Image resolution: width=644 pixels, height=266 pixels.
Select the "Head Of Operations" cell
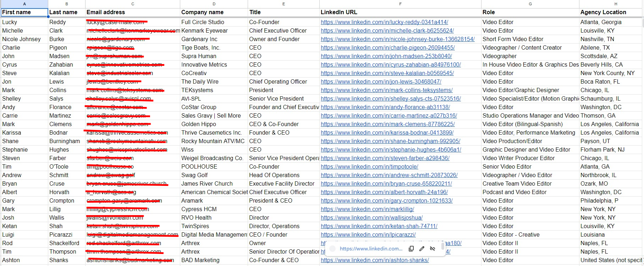point(284,175)
